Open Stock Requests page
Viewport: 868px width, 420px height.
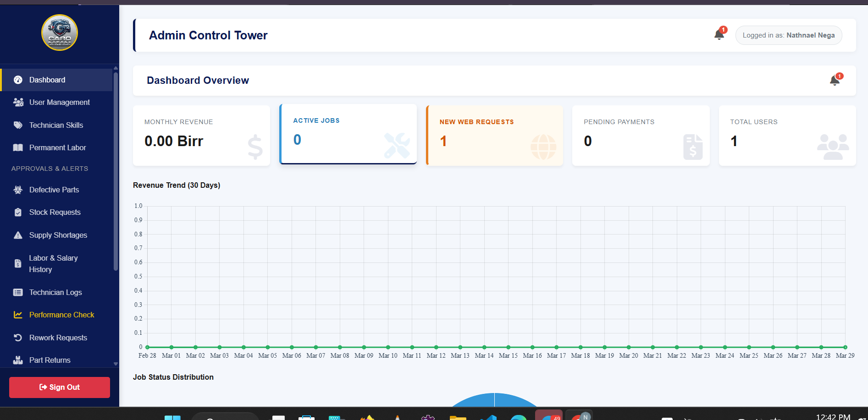56,212
